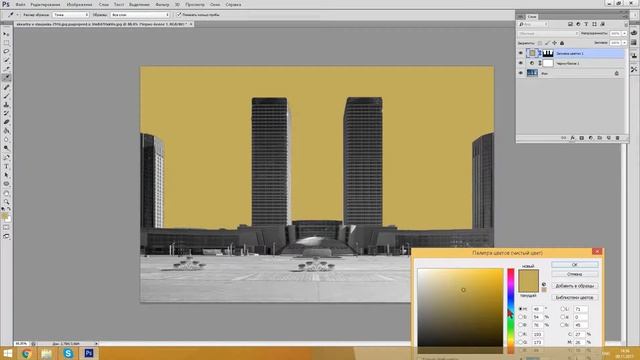
Task: Select the Eraser tool
Action: click(x=6, y=122)
